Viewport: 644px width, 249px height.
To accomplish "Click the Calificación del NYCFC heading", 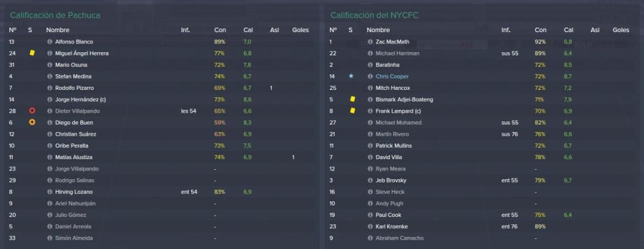I will tap(375, 16).
